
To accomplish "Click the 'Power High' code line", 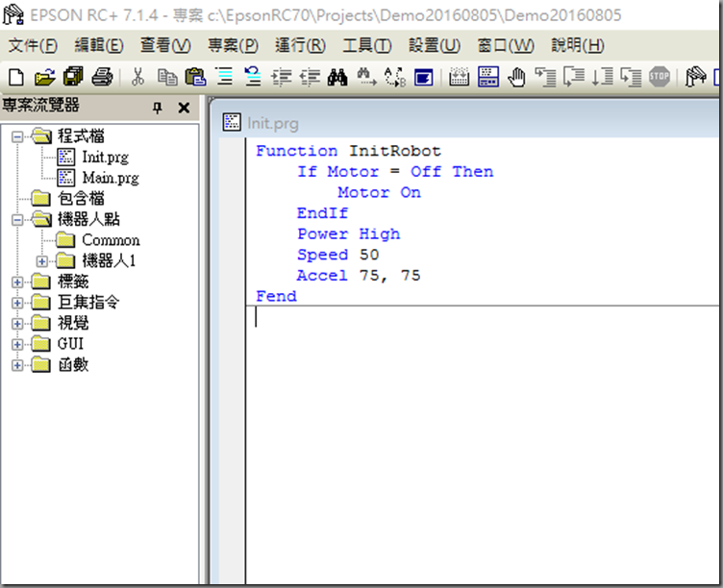I will click(x=348, y=234).
